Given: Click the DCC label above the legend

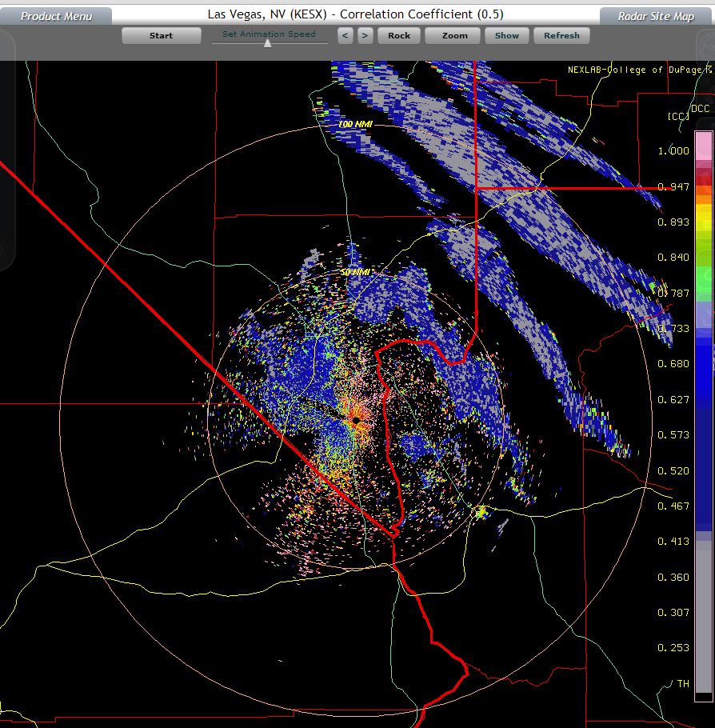Looking at the screenshot, I should click(700, 109).
